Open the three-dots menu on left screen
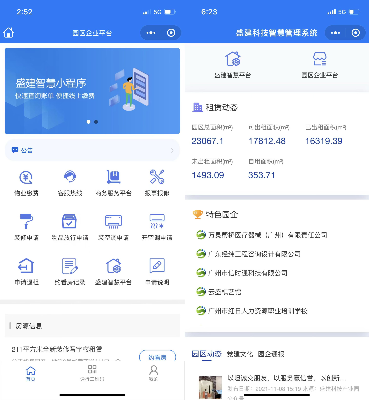Viewport: 369px width, 400px height. [151, 33]
